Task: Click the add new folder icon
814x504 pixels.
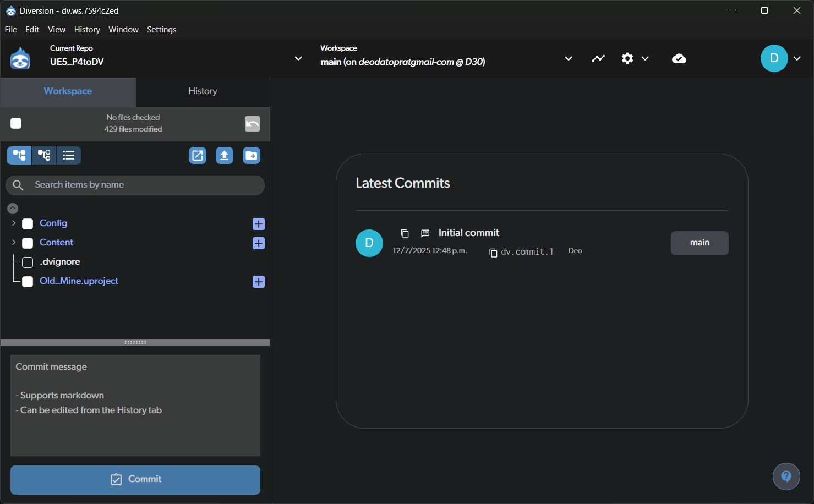Action: 252,156
